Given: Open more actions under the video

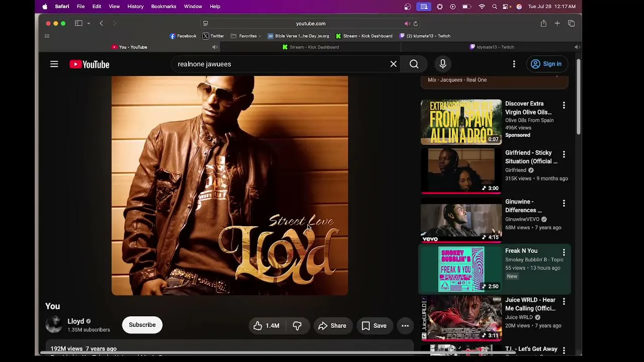Looking at the screenshot, I should (405, 326).
